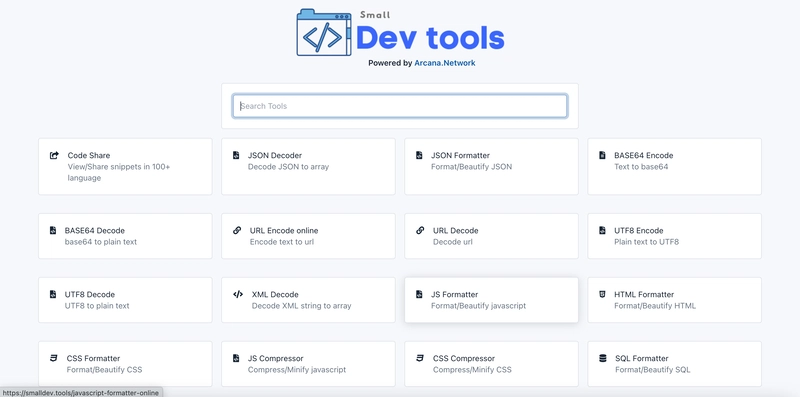Click the 'Encode text to url' description
The height and width of the screenshot is (397, 800).
pyautogui.click(x=282, y=242)
